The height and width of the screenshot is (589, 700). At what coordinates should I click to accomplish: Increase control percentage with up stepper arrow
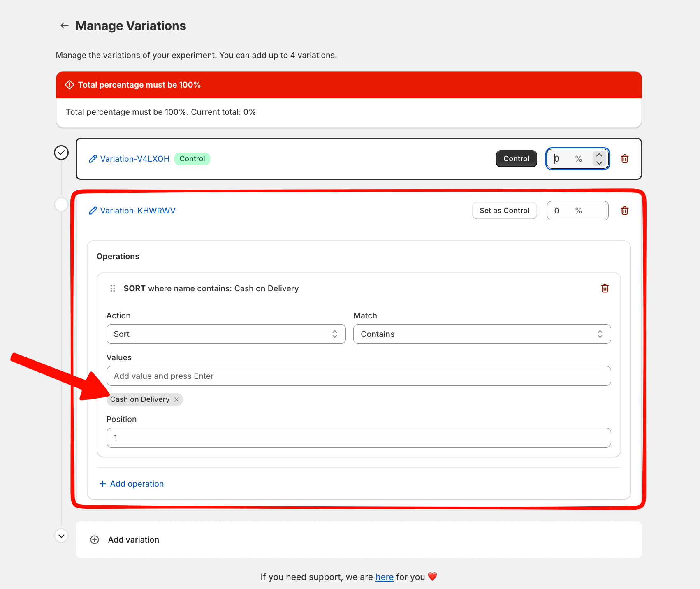coord(599,155)
